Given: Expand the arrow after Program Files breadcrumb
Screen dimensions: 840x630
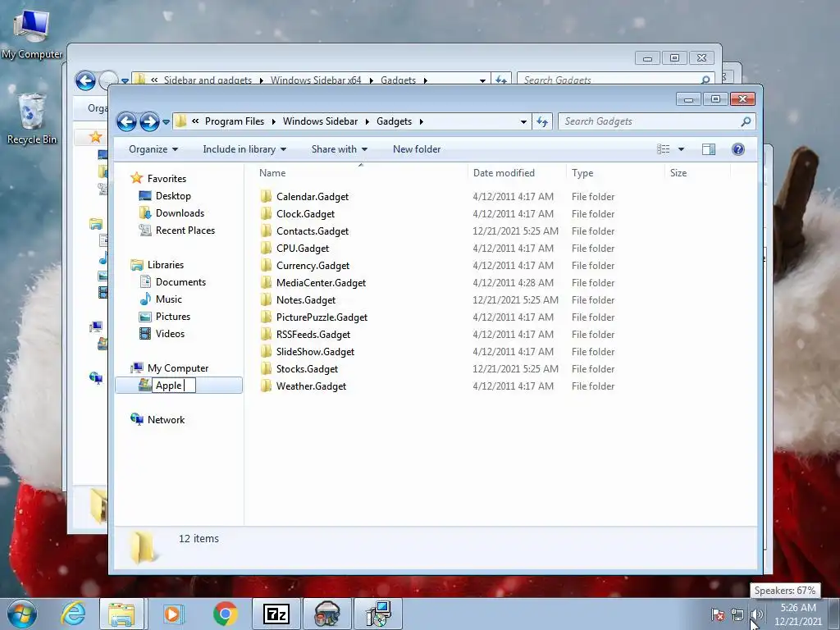Looking at the screenshot, I should [274, 121].
